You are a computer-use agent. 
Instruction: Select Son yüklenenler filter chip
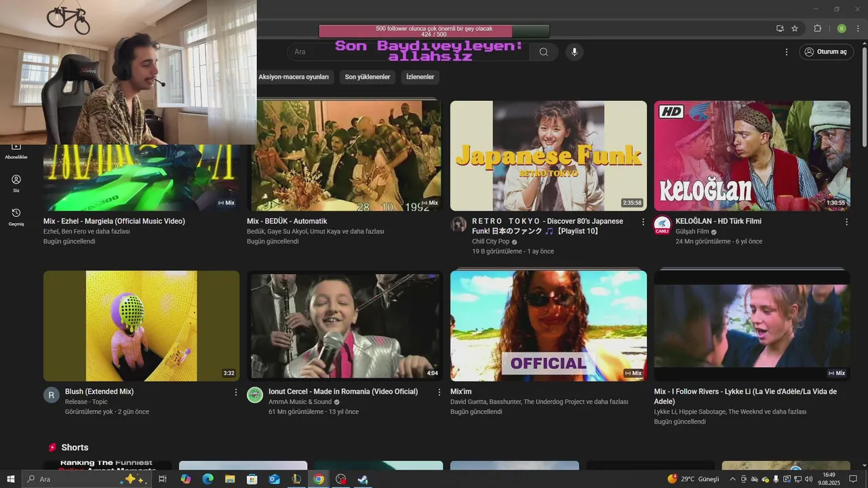click(x=368, y=77)
